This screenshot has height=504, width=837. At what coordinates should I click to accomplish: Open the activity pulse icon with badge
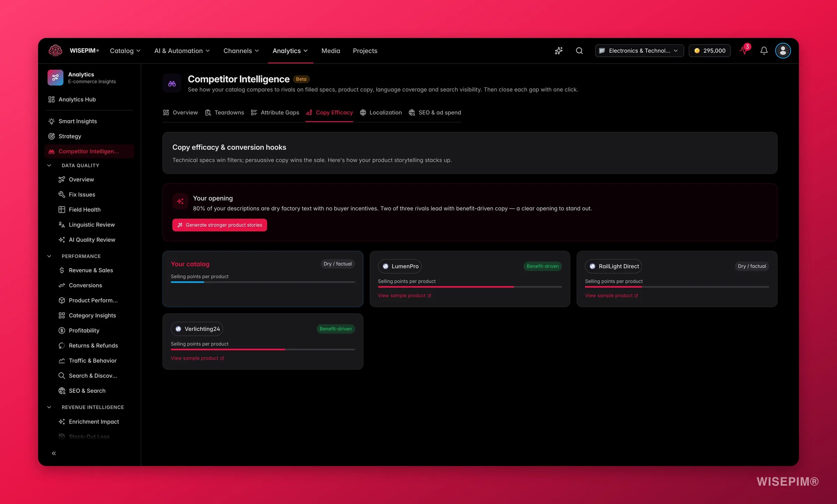(x=745, y=50)
